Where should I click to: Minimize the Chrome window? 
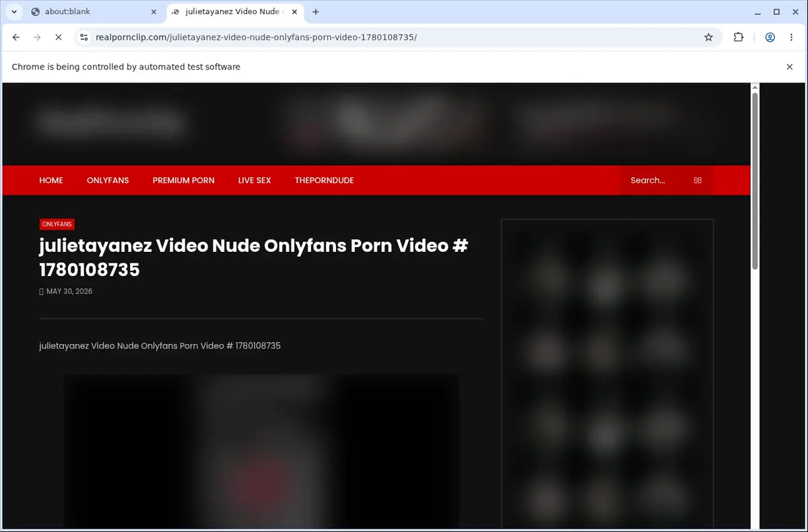click(x=758, y=11)
